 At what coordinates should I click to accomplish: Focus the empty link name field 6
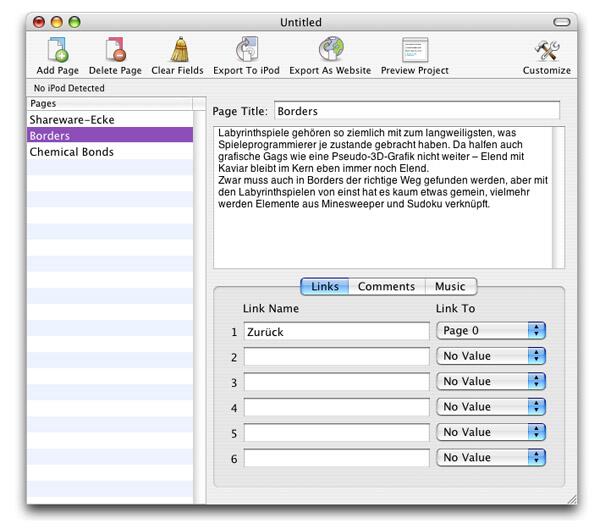point(336,458)
